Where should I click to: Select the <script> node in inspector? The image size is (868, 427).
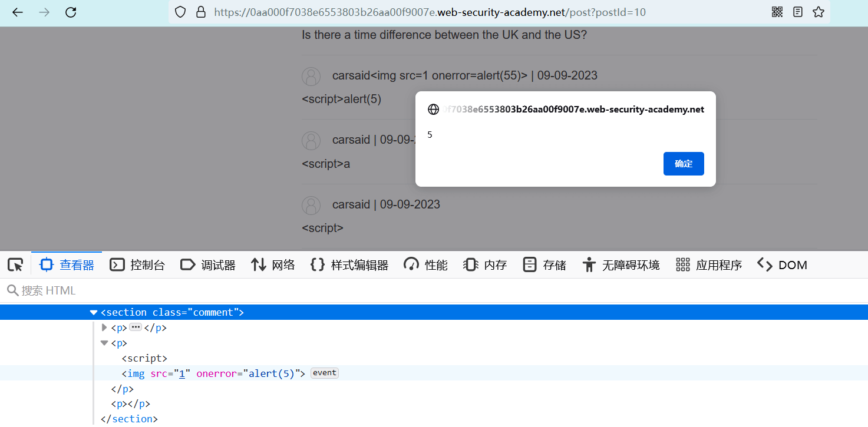[x=144, y=358]
